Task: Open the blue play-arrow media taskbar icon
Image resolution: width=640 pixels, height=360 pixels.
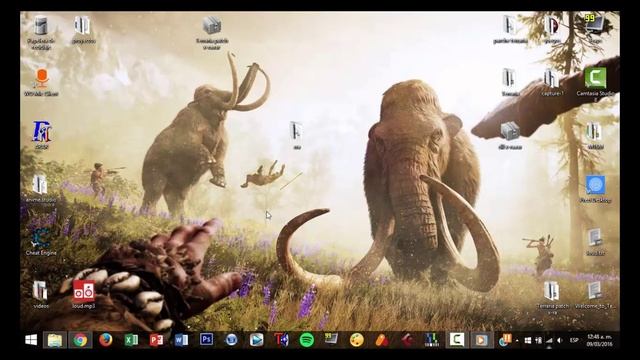Action: [x=256, y=340]
